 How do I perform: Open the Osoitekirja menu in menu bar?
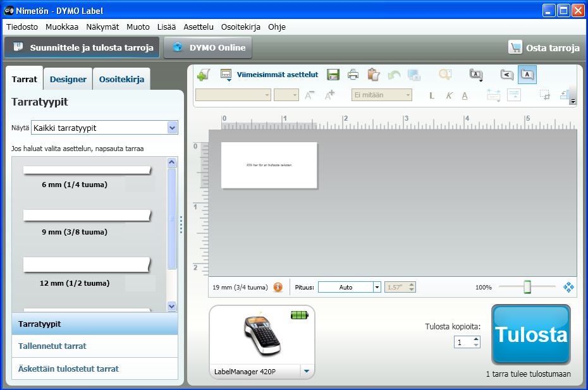[241, 27]
